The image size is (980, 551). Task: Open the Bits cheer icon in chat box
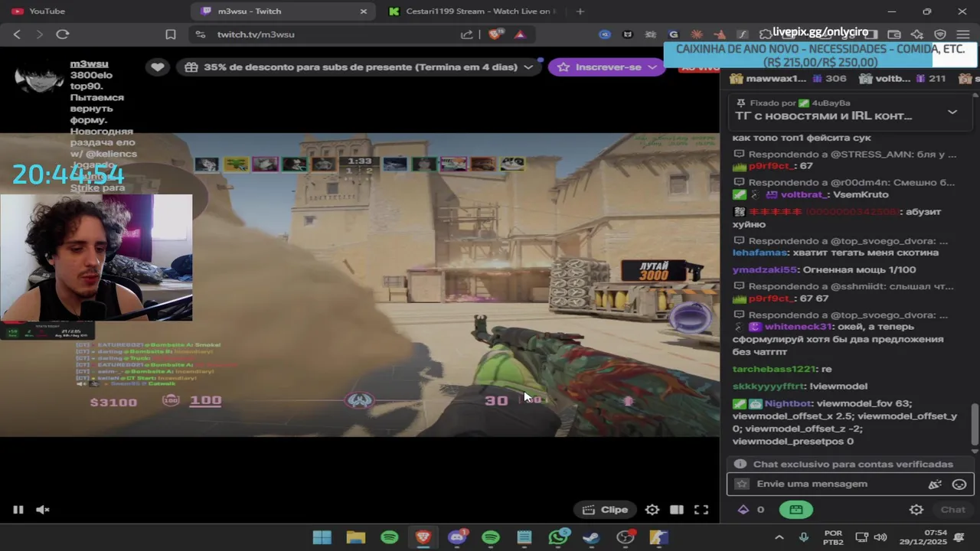pos(934,484)
